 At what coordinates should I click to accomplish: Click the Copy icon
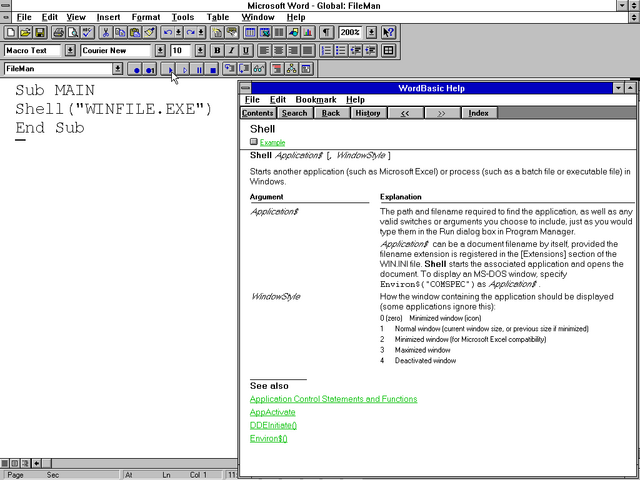(120, 32)
